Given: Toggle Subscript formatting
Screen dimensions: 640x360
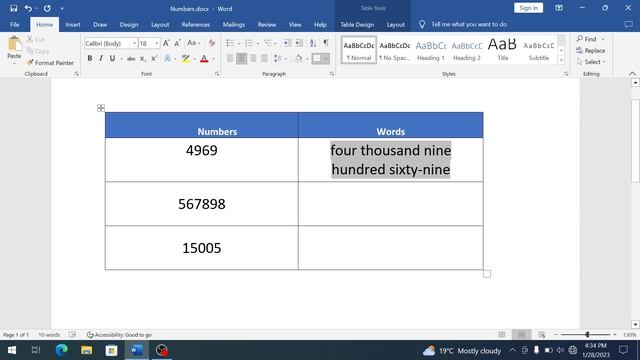Looking at the screenshot, I should click(x=142, y=59).
